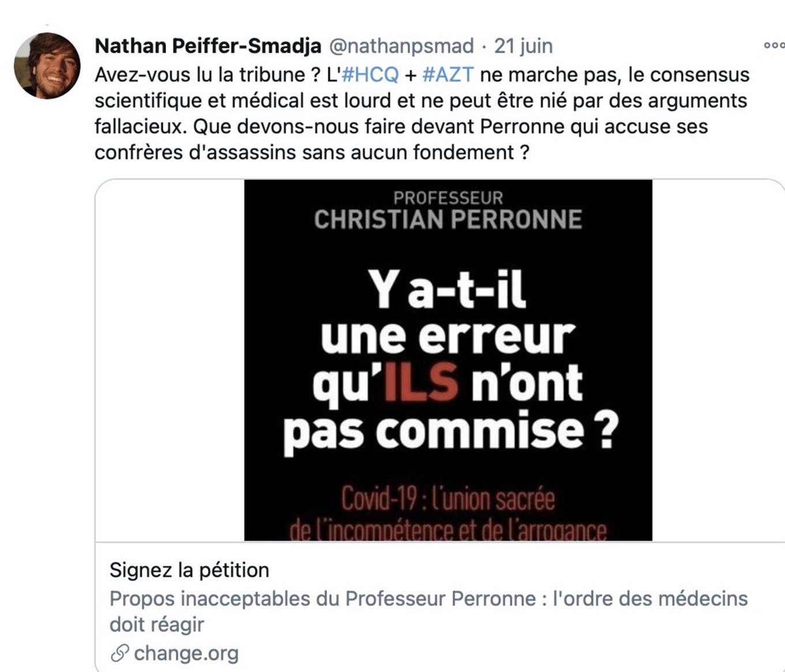785x672 pixels.
Task: Click the chain link icon beside change.org
Action: 119,654
